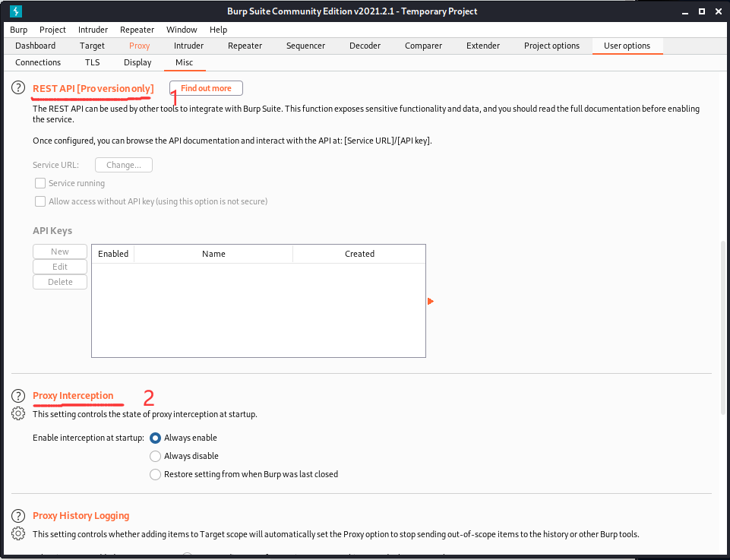Select Always enable interception option
Screen dimensions: 730x560
pyautogui.click(x=155, y=438)
